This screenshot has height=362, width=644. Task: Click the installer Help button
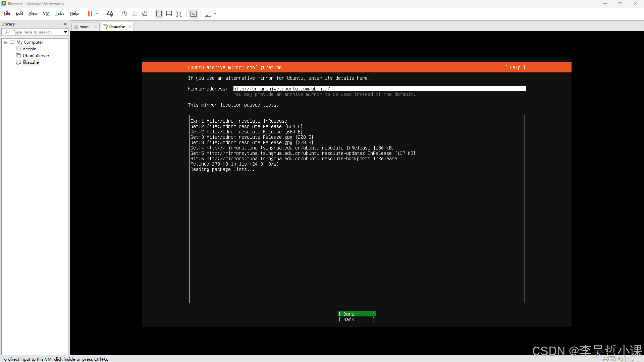click(515, 67)
